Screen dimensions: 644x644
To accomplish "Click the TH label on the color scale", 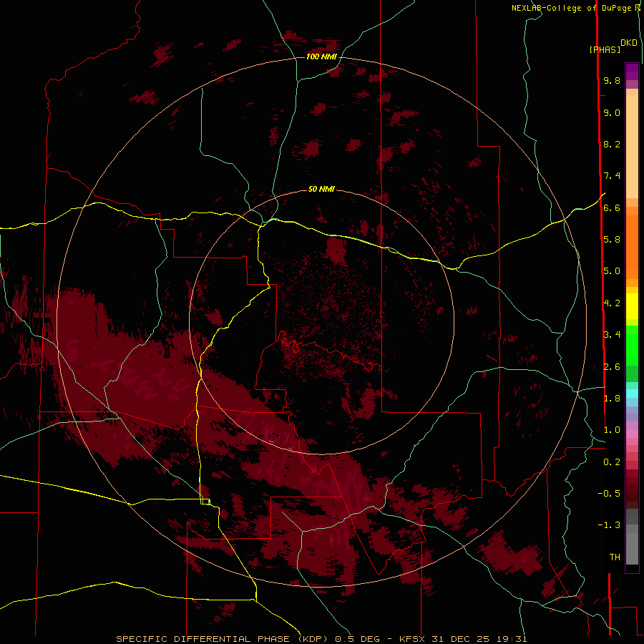I will 615,557.
